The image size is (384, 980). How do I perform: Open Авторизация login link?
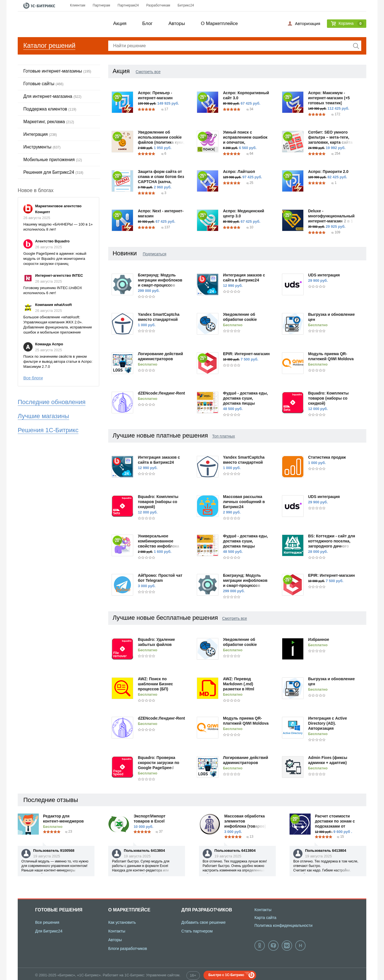[304, 24]
